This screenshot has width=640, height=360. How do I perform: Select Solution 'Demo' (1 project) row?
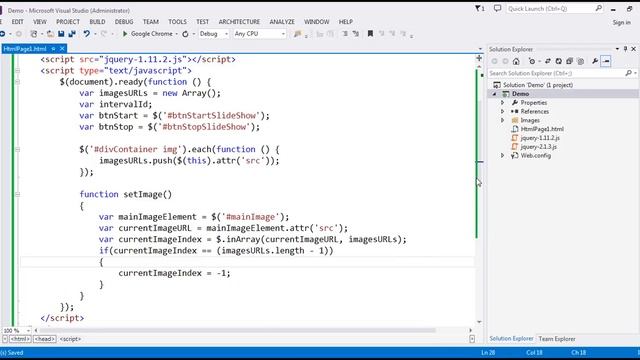[x=538, y=85]
